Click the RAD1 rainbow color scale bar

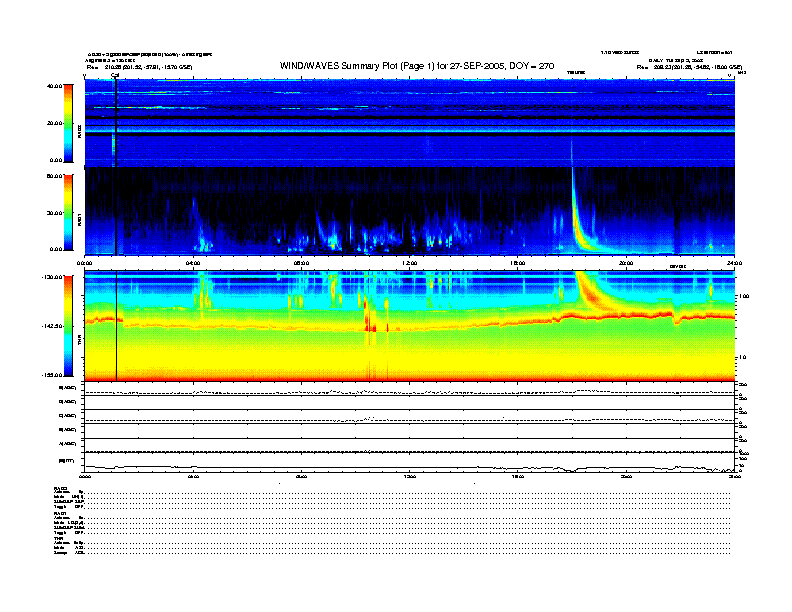68,212
